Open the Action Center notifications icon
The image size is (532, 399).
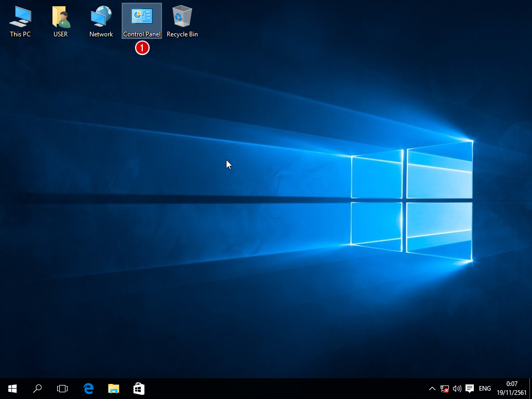[470, 389]
